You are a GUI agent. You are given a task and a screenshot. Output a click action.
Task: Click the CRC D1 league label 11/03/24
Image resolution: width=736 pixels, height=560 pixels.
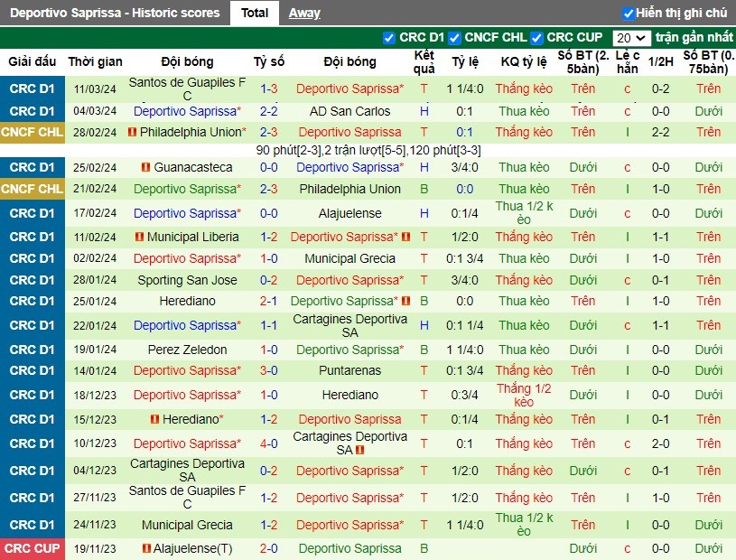tap(32, 89)
